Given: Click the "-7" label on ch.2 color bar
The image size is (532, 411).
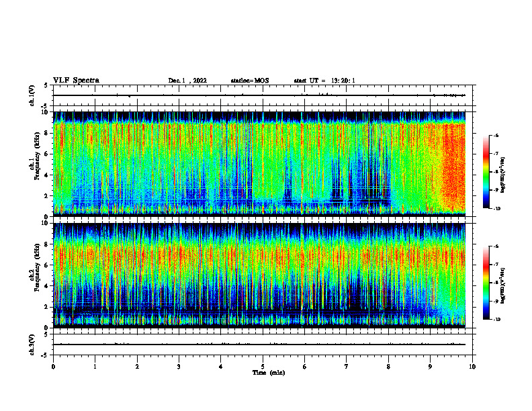Looking at the screenshot, I should tap(496, 265).
